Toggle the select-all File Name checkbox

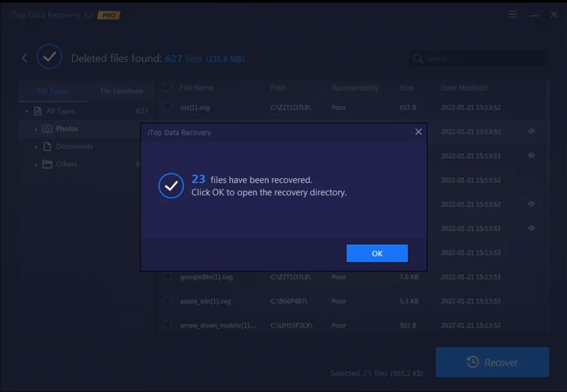click(167, 88)
